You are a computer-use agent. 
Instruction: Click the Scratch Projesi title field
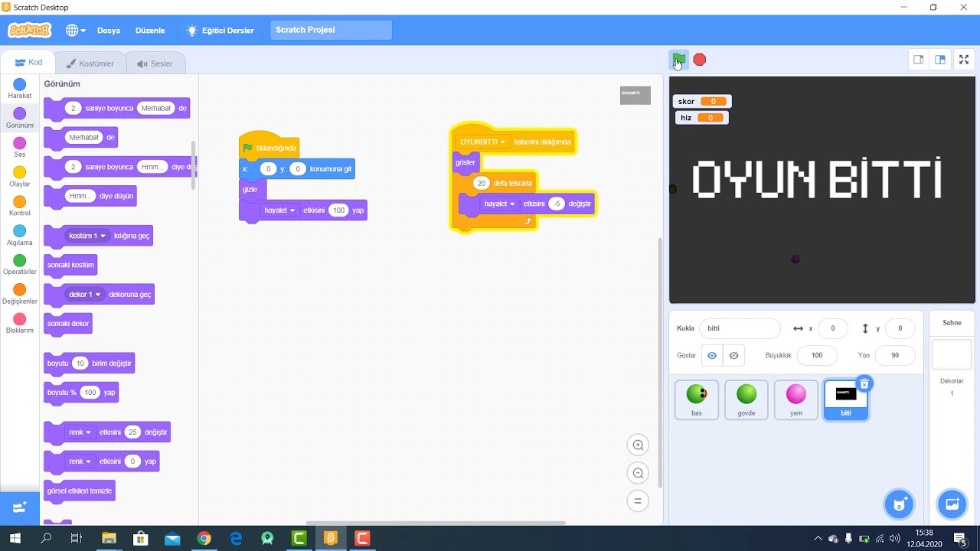pyautogui.click(x=331, y=30)
